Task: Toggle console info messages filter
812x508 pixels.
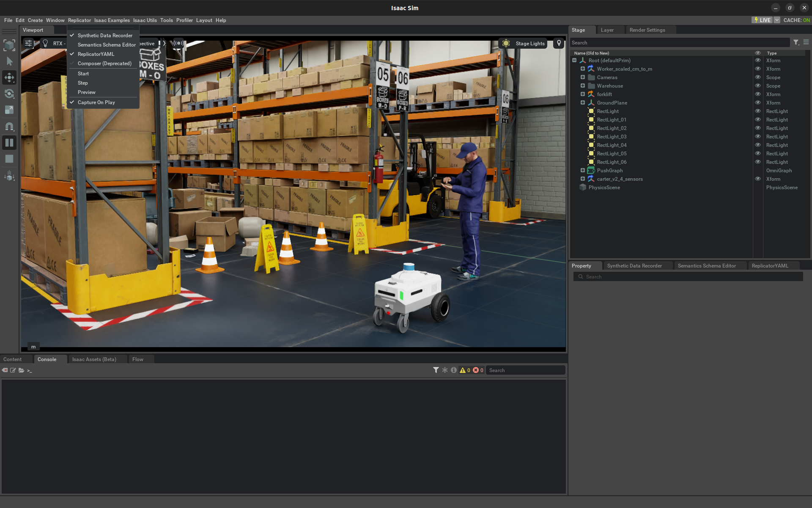Action: tap(454, 370)
